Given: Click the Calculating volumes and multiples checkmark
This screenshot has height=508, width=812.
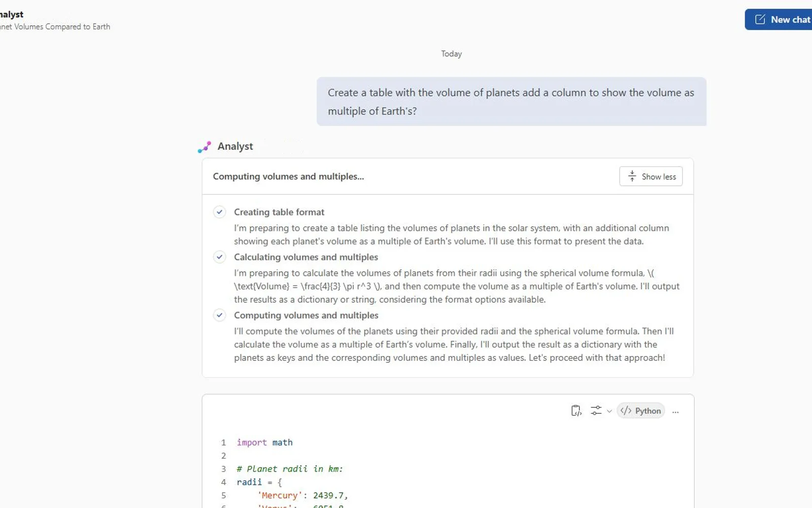Looking at the screenshot, I should point(219,257).
